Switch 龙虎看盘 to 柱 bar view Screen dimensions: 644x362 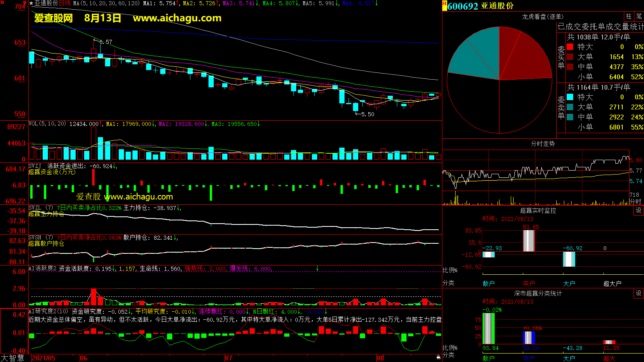[629, 16]
